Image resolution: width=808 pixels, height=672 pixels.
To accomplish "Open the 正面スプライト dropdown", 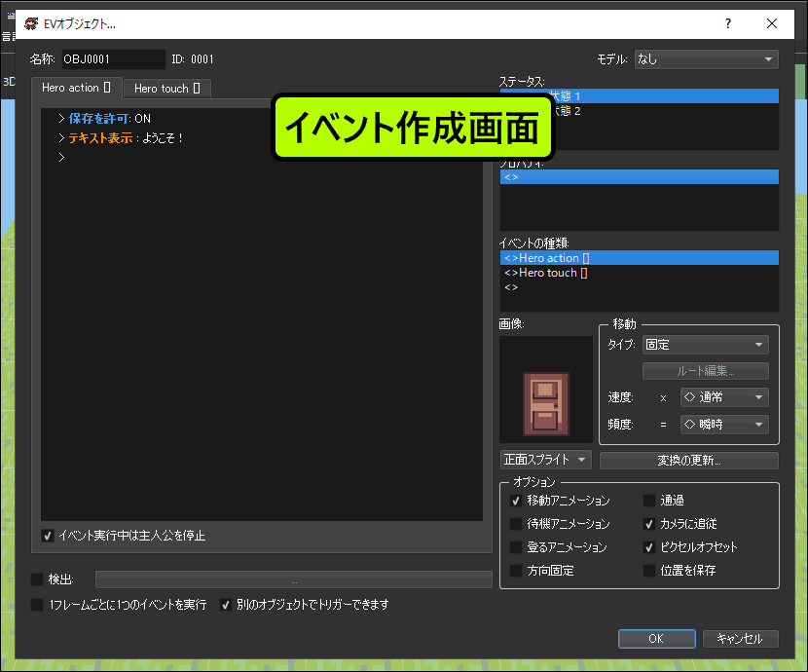I will 546,460.
